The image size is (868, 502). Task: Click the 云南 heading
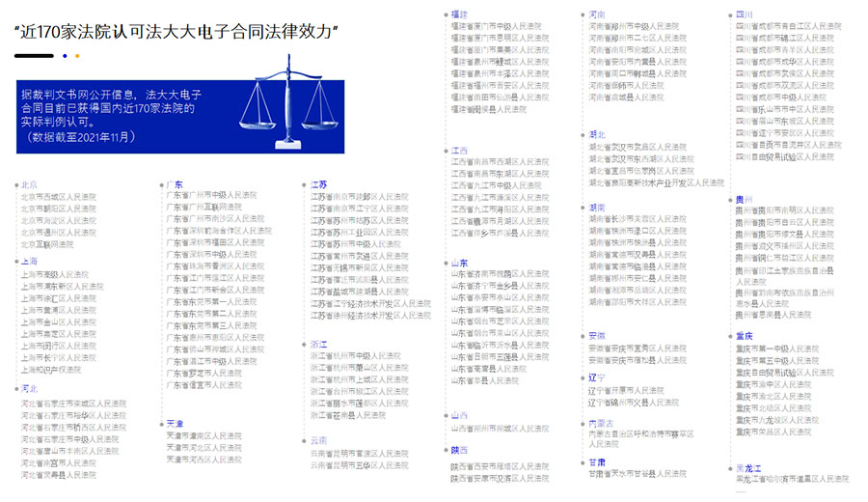coord(318,440)
